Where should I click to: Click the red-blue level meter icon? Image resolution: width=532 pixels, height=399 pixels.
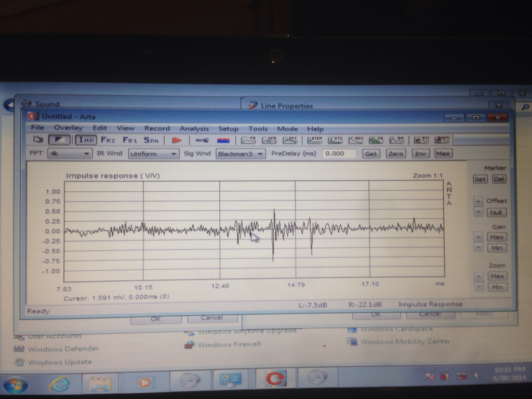pos(223,140)
